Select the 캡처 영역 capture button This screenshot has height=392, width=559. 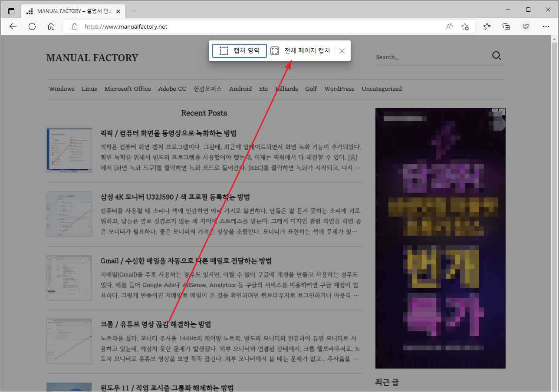pyautogui.click(x=240, y=51)
